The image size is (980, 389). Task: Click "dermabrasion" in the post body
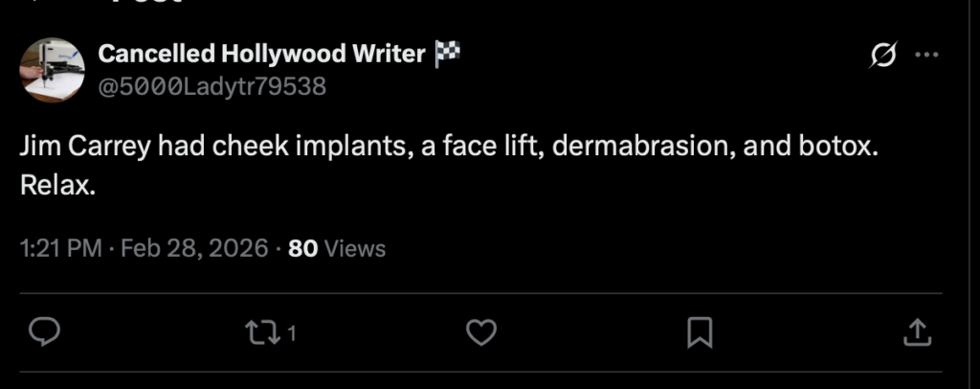(x=636, y=149)
